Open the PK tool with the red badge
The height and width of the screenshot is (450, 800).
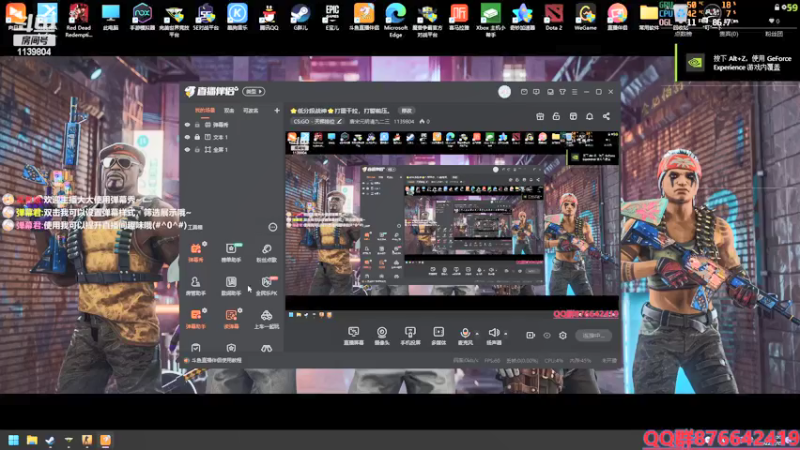point(266,286)
